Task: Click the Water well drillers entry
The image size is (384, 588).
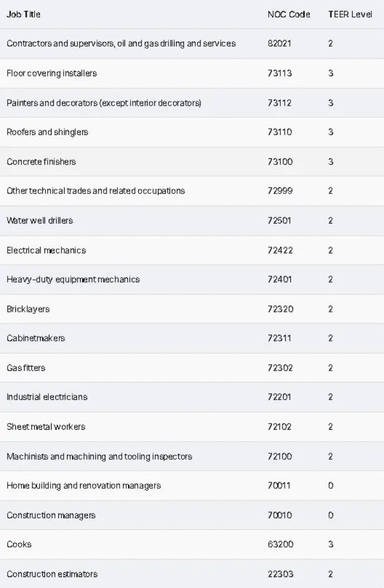Action: click(x=39, y=220)
